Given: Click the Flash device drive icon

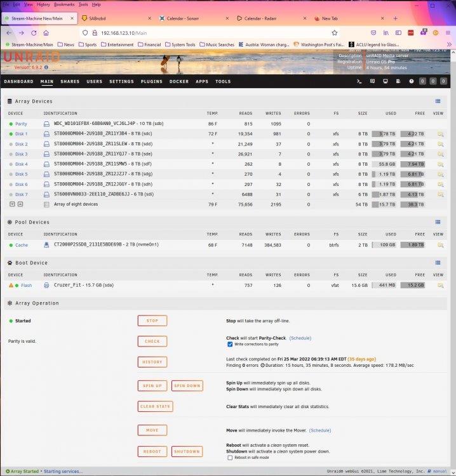Looking at the screenshot, I should (46, 286).
